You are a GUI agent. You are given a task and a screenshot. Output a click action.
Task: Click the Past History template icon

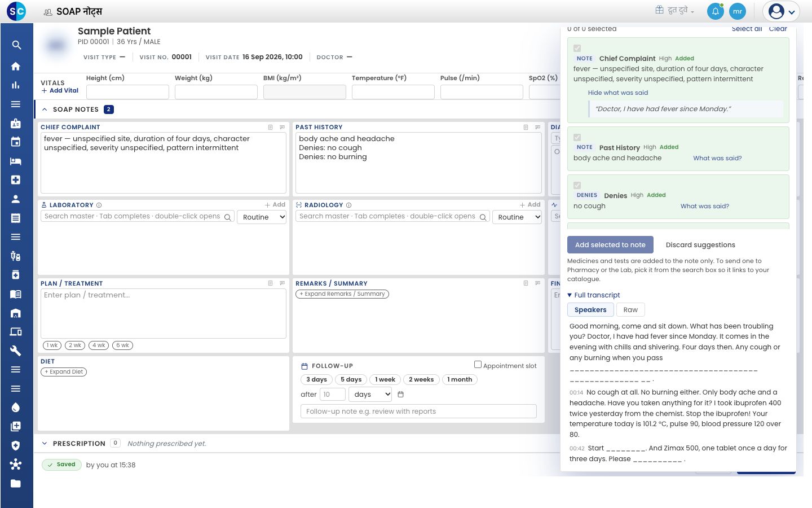(526, 128)
